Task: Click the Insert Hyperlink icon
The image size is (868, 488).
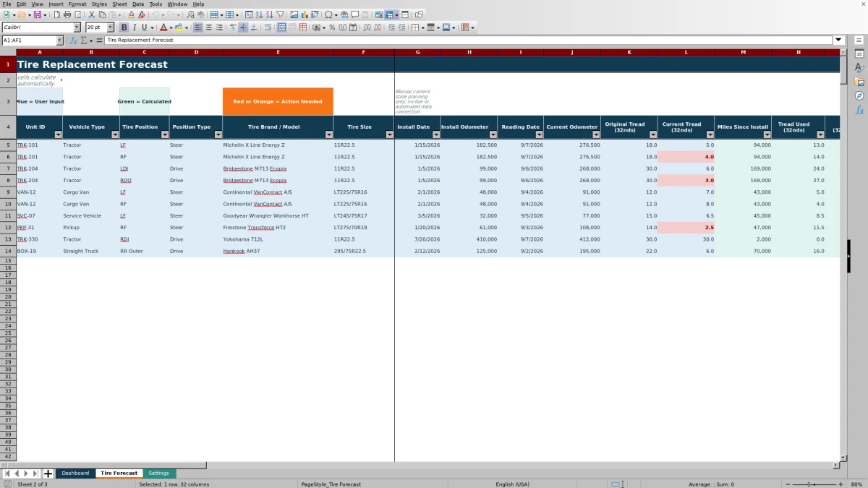Action: (344, 14)
